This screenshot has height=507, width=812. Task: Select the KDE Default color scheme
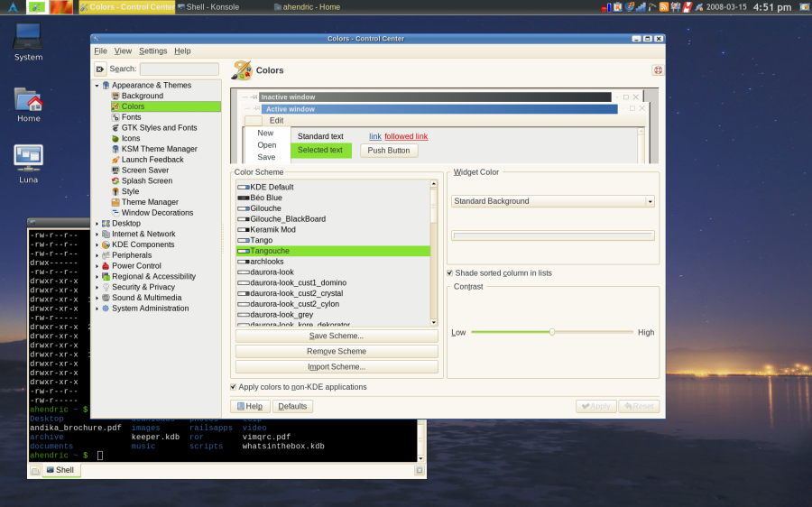click(x=333, y=187)
